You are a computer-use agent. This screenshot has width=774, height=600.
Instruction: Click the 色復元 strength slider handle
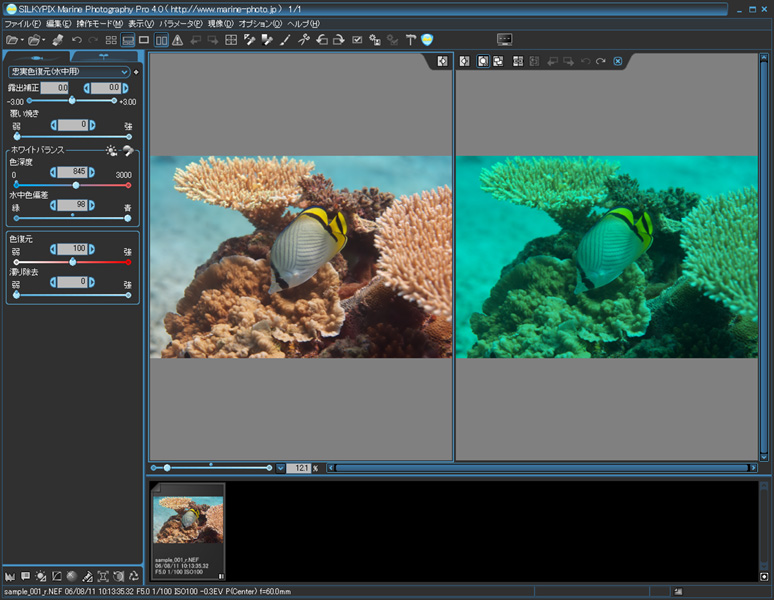(x=72, y=261)
